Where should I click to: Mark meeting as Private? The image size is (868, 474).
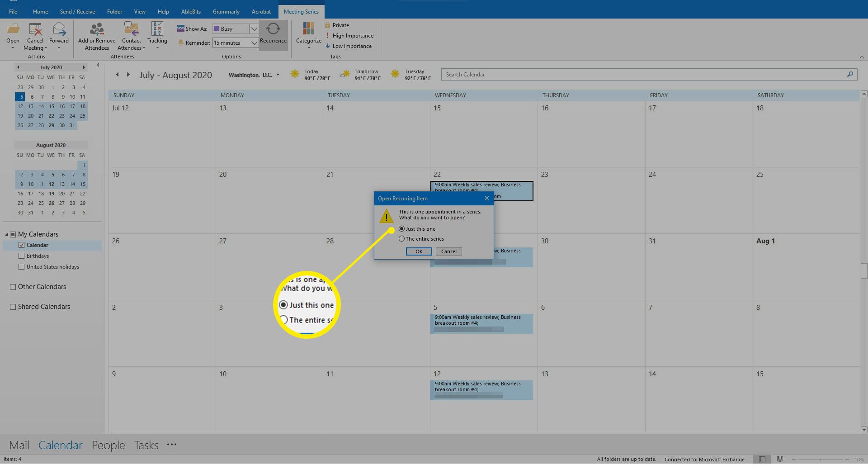click(x=337, y=25)
